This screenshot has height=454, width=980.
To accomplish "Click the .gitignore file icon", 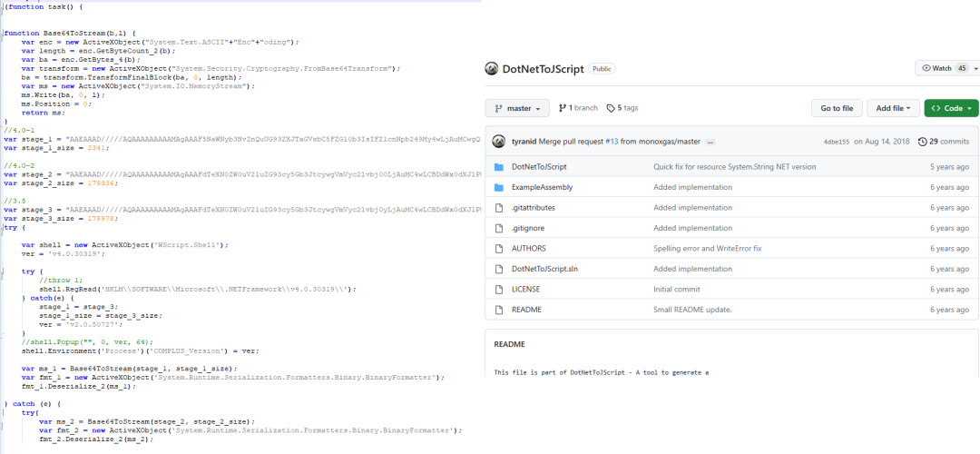I will click(x=499, y=228).
